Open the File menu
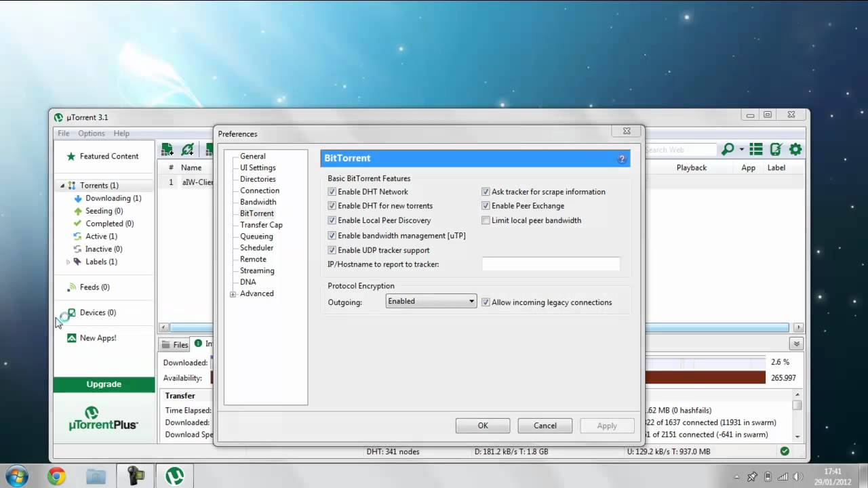This screenshot has height=488, width=868. click(63, 134)
